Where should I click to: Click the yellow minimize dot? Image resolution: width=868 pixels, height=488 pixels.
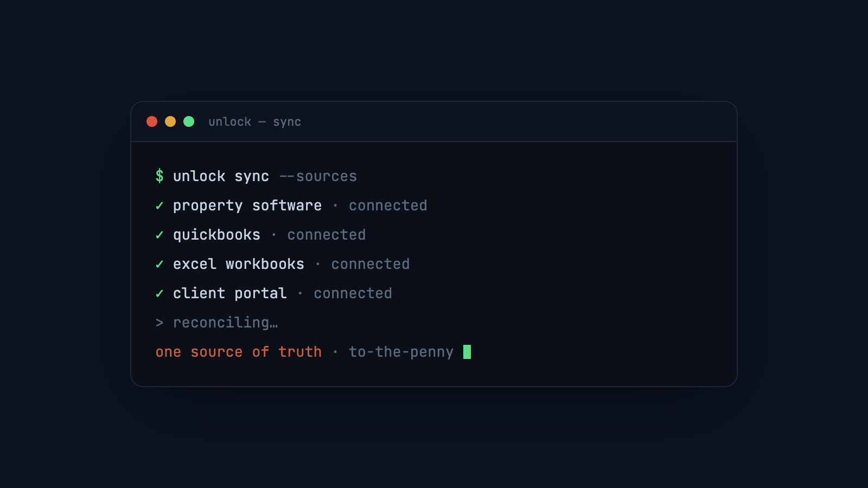coord(170,121)
